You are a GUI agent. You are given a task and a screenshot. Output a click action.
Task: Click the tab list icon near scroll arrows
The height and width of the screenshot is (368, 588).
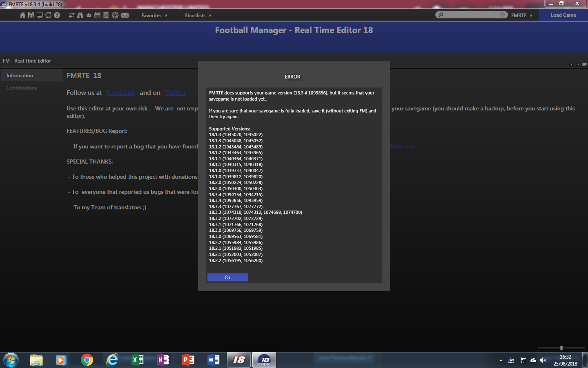coord(585,64)
